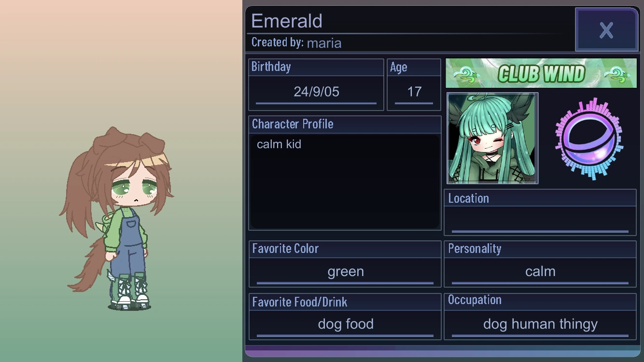Edit Favorite Food/Drink field dog food
Image resolution: width=644 pixels, height=362 pixels.
click(x=345, y=324)
